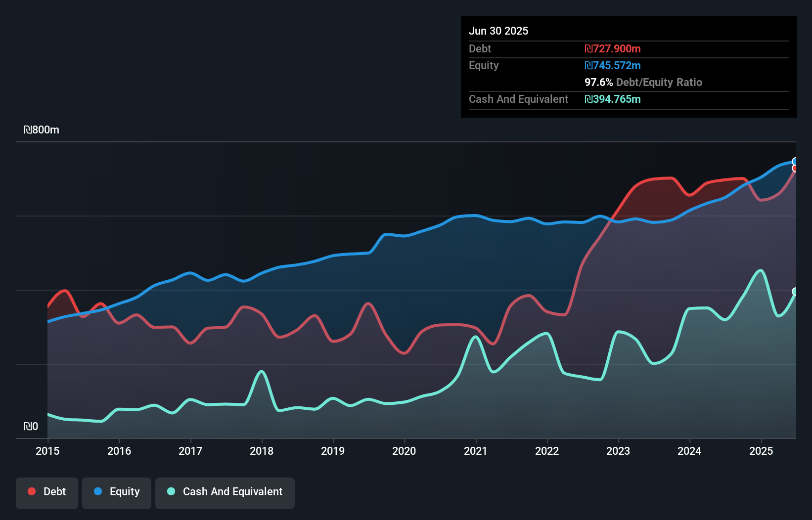Viewport: 812px width, 520px height.
Task: Click the teal Cash endpoint marker
Action: tap(795, 292)
